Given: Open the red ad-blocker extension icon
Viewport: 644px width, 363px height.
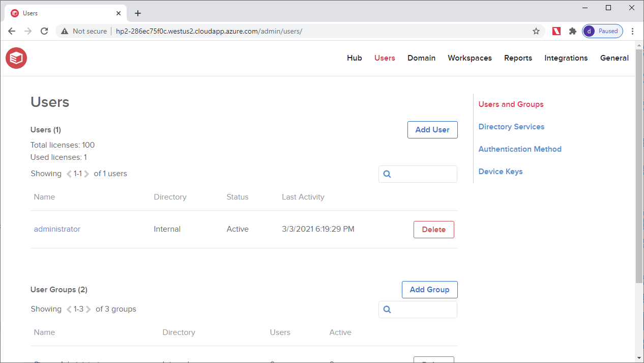Looking at the screenshot, I should click(x=556, y=31).
